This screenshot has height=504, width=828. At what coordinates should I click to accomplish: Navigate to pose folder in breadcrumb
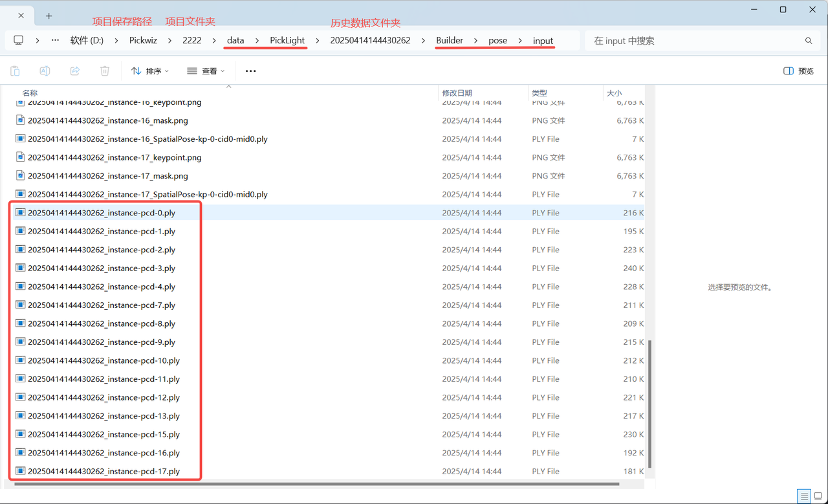pyautogui.click(x=497, y=40)
